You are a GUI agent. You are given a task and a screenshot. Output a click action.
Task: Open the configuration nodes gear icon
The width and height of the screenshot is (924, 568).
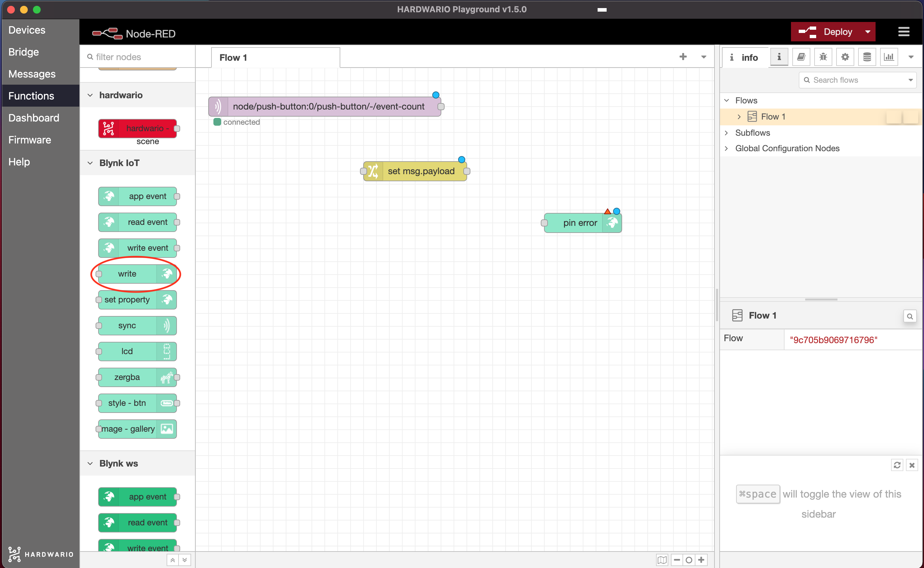(845, 57)
